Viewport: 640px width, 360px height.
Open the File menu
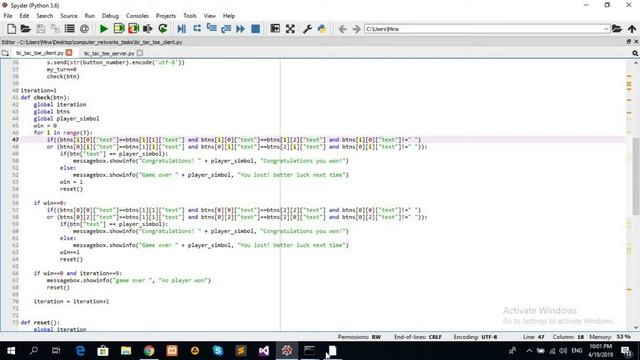point(8,16)
